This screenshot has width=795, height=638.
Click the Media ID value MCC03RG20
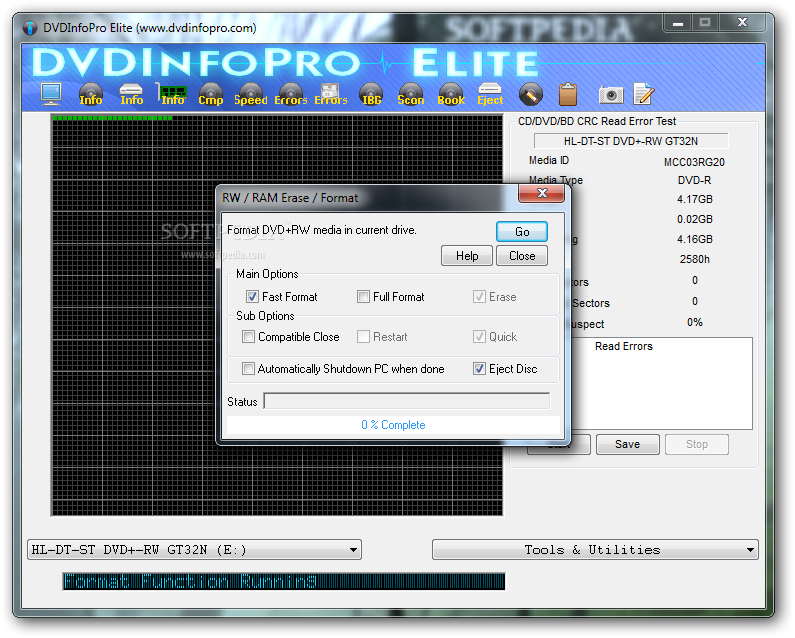click(x=694, y=162)
